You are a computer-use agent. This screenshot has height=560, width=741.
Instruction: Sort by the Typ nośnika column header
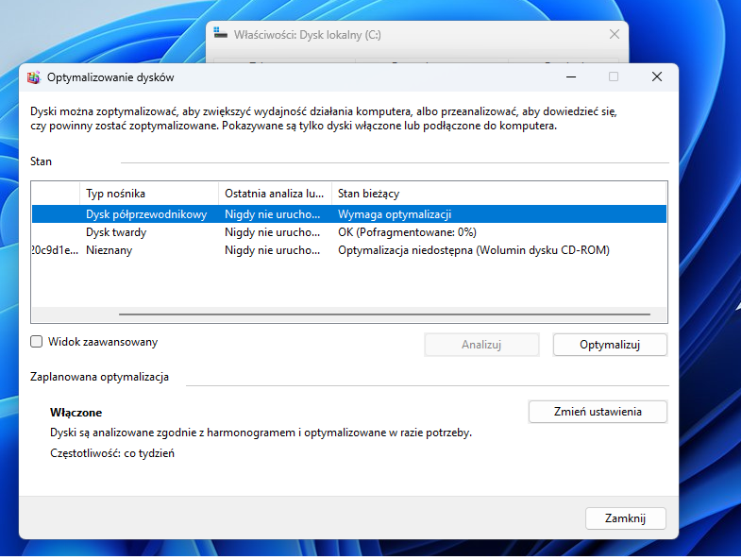tap(149, 194)
